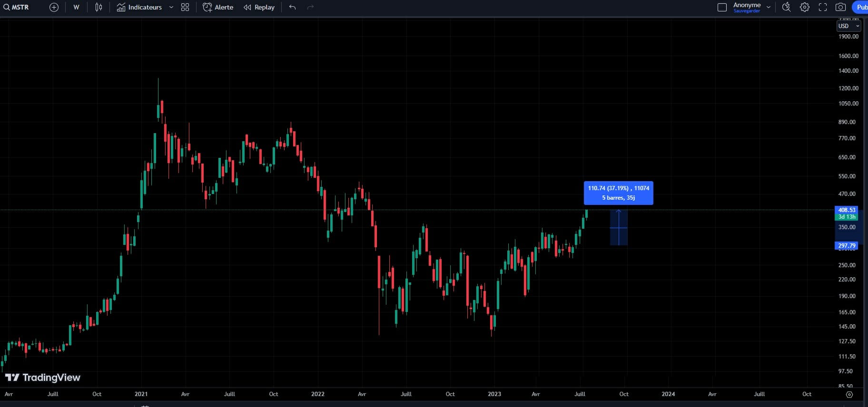This screenshot has height=407, width=868.
Task: Open the indicator templates grid icon
Action: (185, 7)
